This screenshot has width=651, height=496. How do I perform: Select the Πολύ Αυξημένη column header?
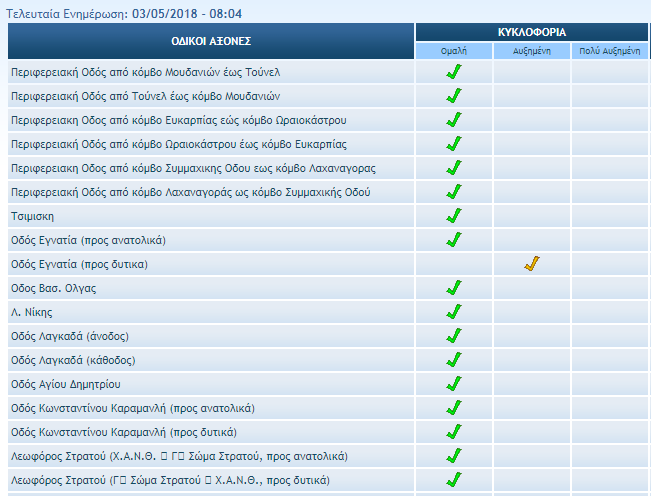610,51
